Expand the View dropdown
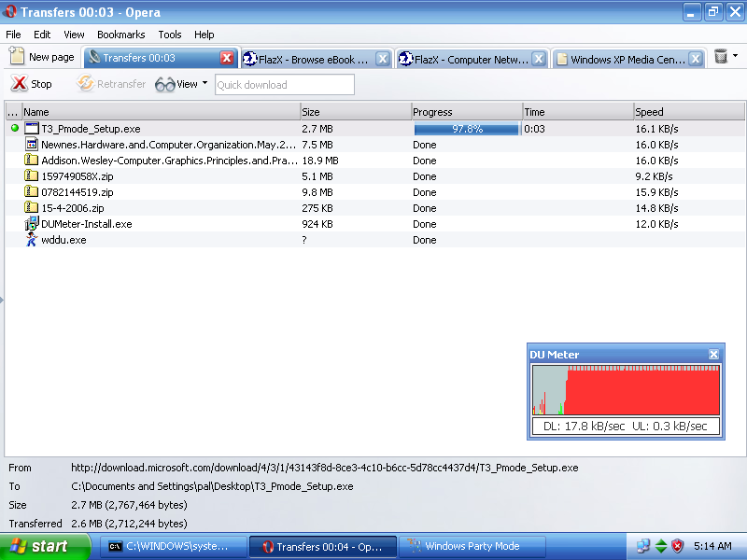The height and width of the screenshot is (560, 747). coord(204,83)
